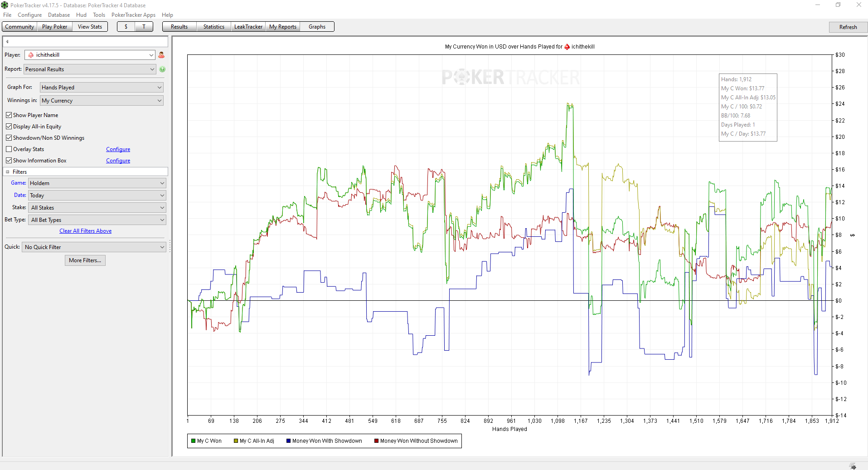Switch to the LeakTracker tab

click(x=248, y=27)
